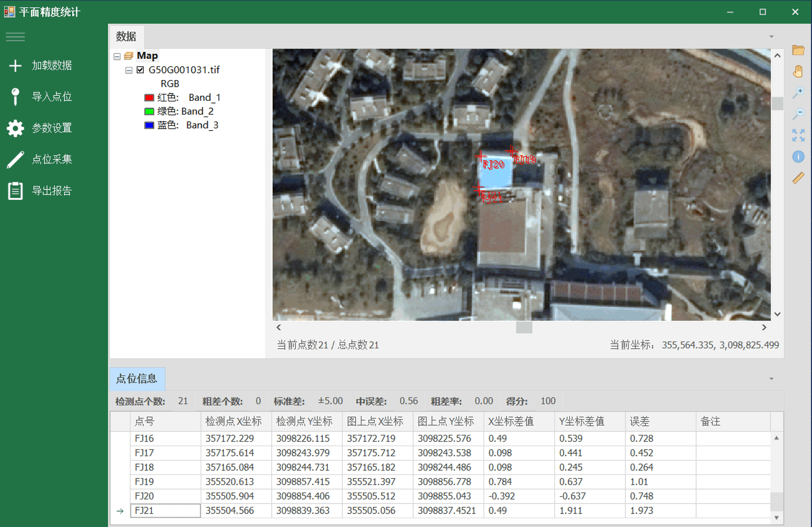The image size is (812, 527).
Task: Select the zoom in magnifier tool
Action: (x=798, y=93)
